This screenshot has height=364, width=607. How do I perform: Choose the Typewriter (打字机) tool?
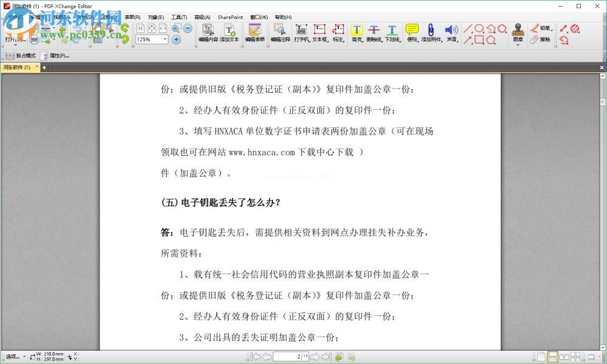pos(302,33)
